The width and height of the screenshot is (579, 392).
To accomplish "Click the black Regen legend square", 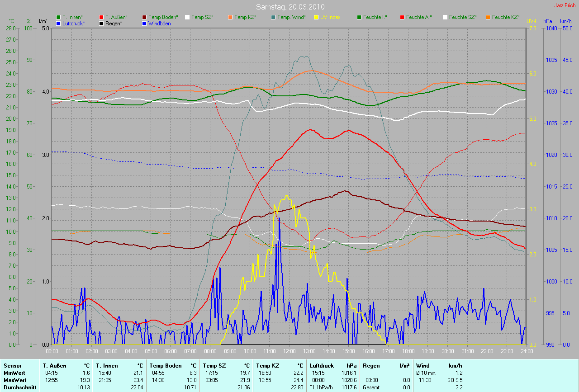I will (101, 24).
